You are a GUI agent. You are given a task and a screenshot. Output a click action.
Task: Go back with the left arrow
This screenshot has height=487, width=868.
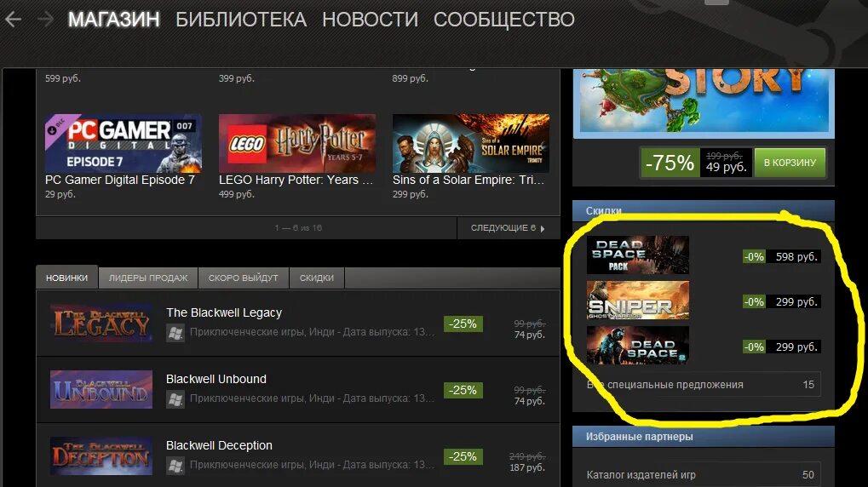(x=13, y=20)
